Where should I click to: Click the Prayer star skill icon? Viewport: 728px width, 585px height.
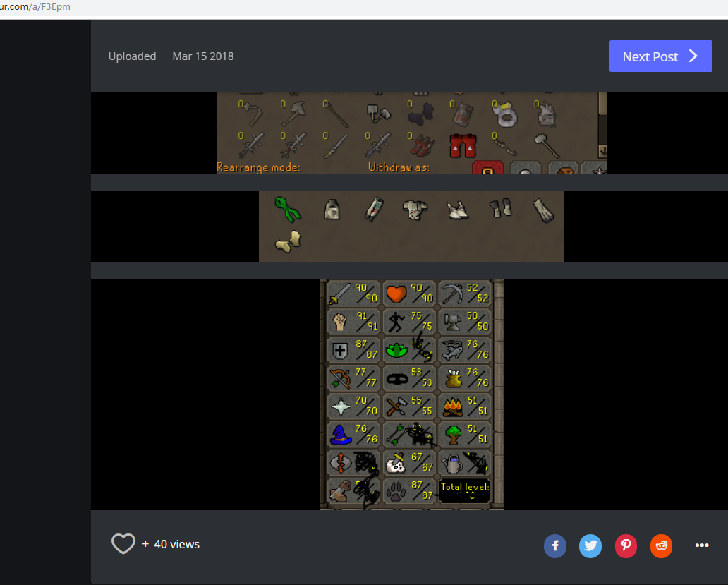[x=340, y=406]
